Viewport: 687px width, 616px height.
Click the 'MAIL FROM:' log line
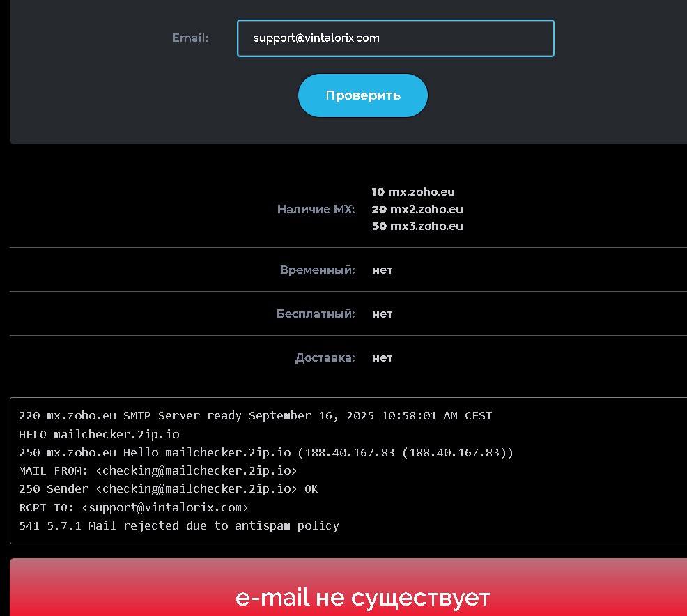pos(157,471)
